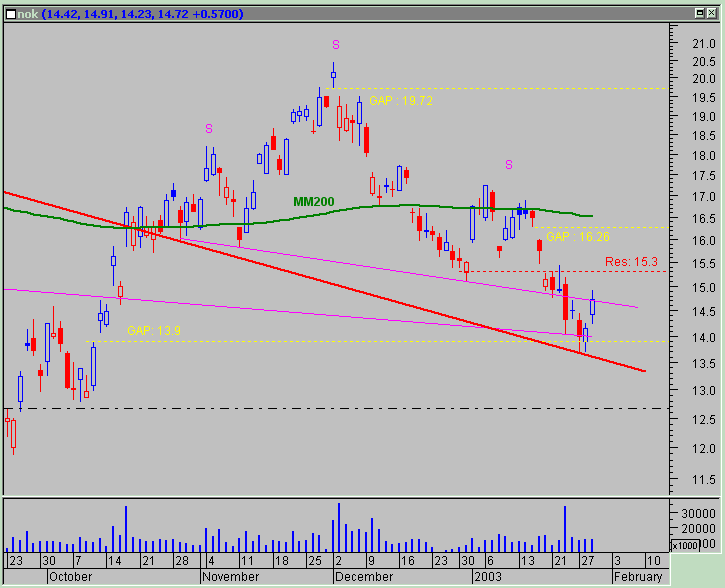Click the MM200 moving average label
Viewport: 725px width, 588px height.
click(313, 202)
